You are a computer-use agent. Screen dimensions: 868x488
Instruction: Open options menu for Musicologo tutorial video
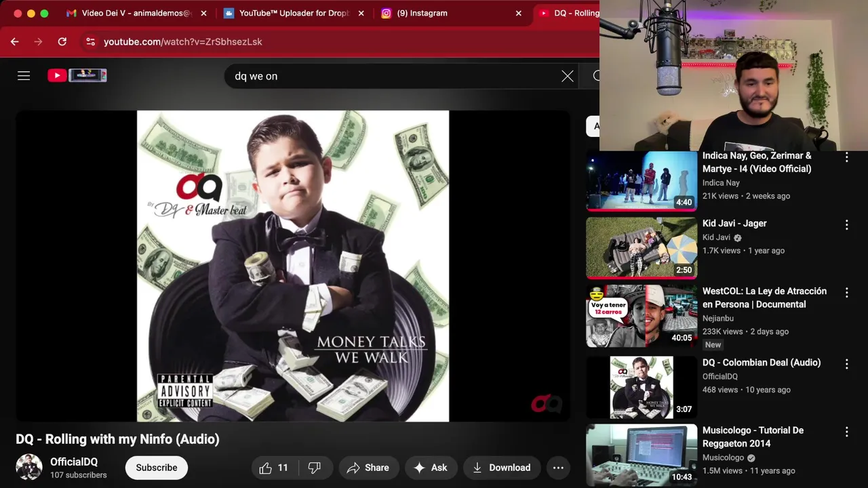846,432
